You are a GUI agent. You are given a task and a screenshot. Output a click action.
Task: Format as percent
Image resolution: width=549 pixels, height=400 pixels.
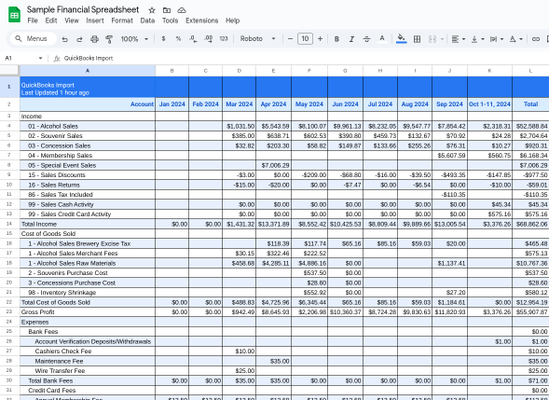tap(179, 39)
